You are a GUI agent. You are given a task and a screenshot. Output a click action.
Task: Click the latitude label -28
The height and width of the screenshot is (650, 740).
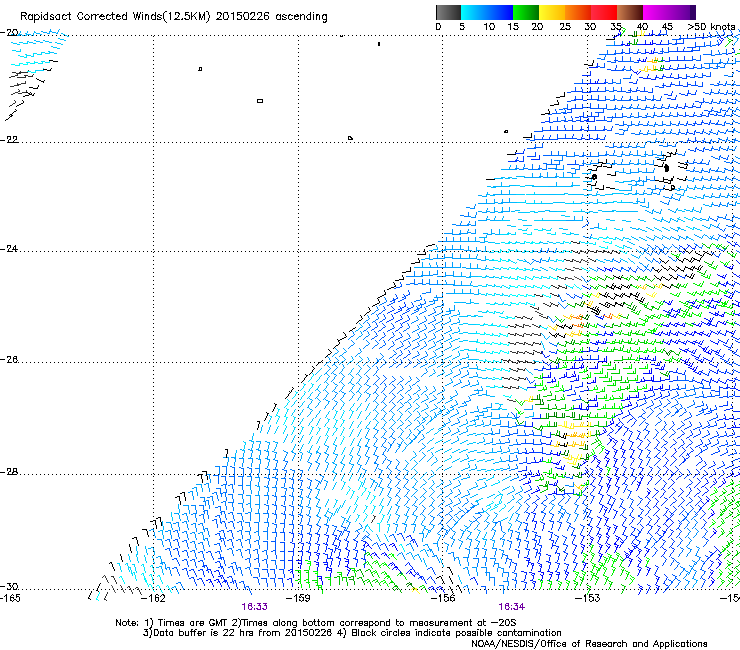9,472
